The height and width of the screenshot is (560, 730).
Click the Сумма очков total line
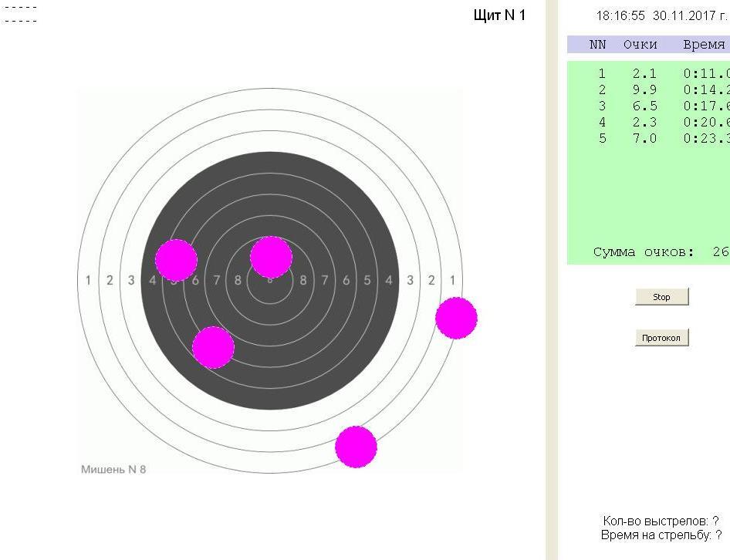coord(660,252)
